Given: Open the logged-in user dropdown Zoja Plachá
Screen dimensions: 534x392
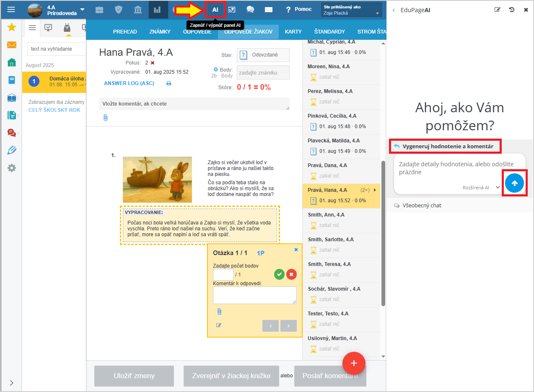Looking at the screenshot, I should point(352,10).
